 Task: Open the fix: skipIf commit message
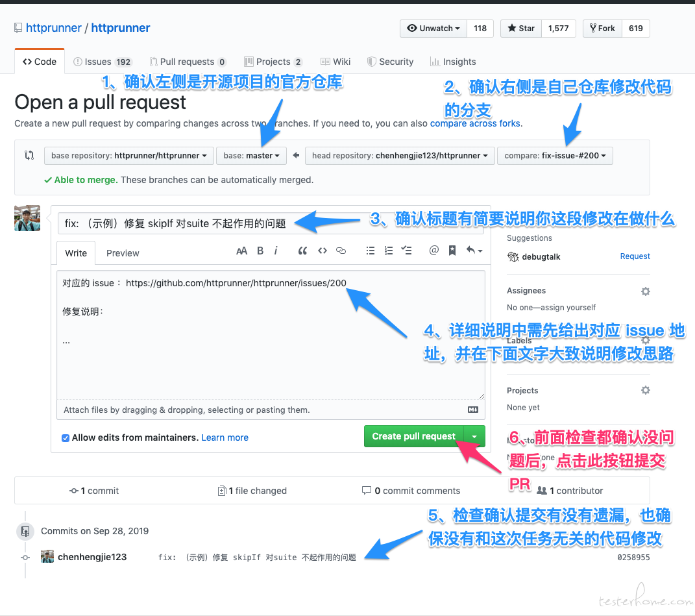[x=257, y=558]
